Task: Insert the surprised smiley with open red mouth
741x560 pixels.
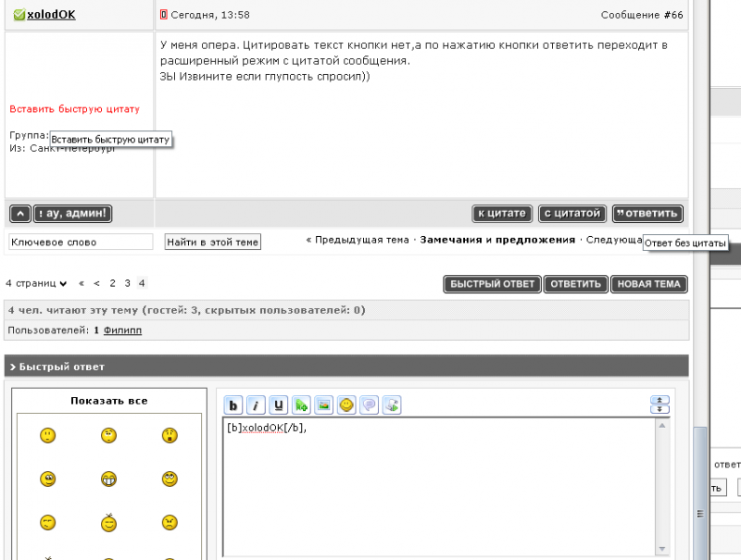Action: (170, 435)
